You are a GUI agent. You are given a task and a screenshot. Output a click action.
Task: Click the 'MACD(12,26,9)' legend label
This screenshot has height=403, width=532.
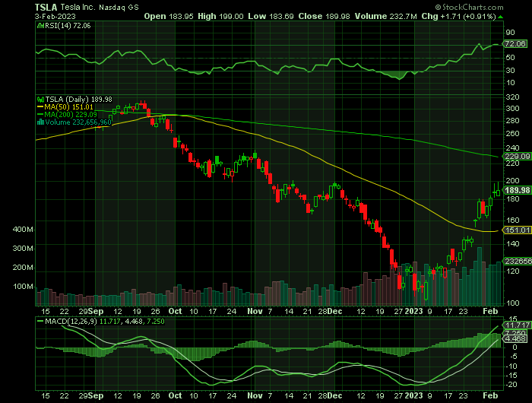point(71,321)
